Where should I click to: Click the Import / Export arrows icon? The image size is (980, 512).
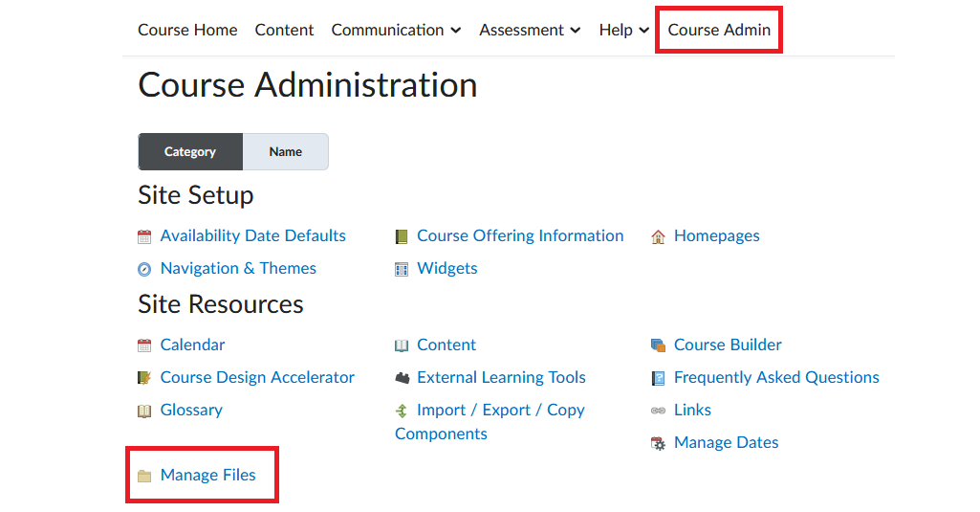click(402, 411)
